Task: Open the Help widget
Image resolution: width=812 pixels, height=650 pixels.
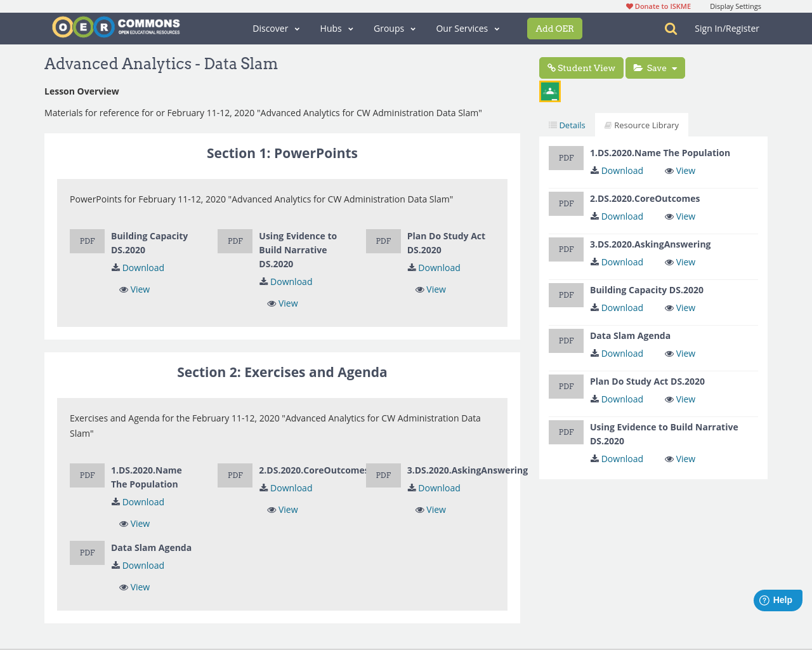Action: 778,600
